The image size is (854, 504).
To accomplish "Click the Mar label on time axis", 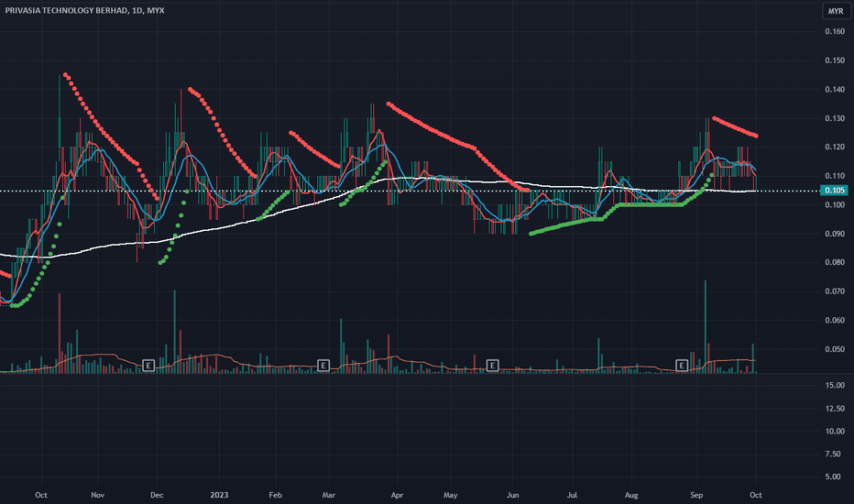I will (x=328, y=495).
